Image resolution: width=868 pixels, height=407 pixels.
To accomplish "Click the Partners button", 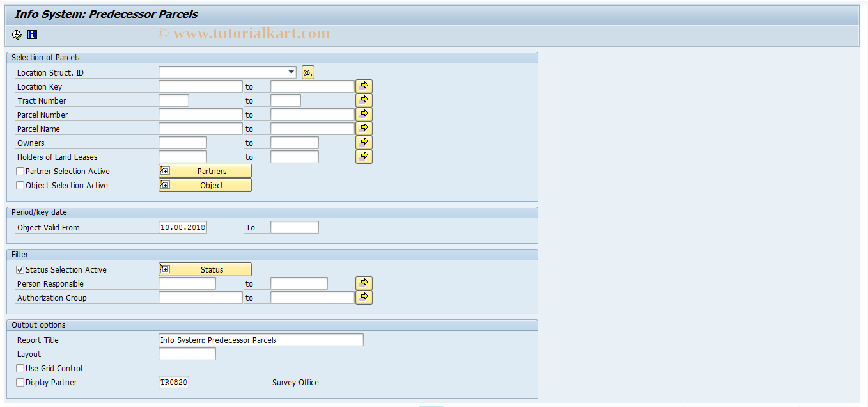I will tap(205, 172).
